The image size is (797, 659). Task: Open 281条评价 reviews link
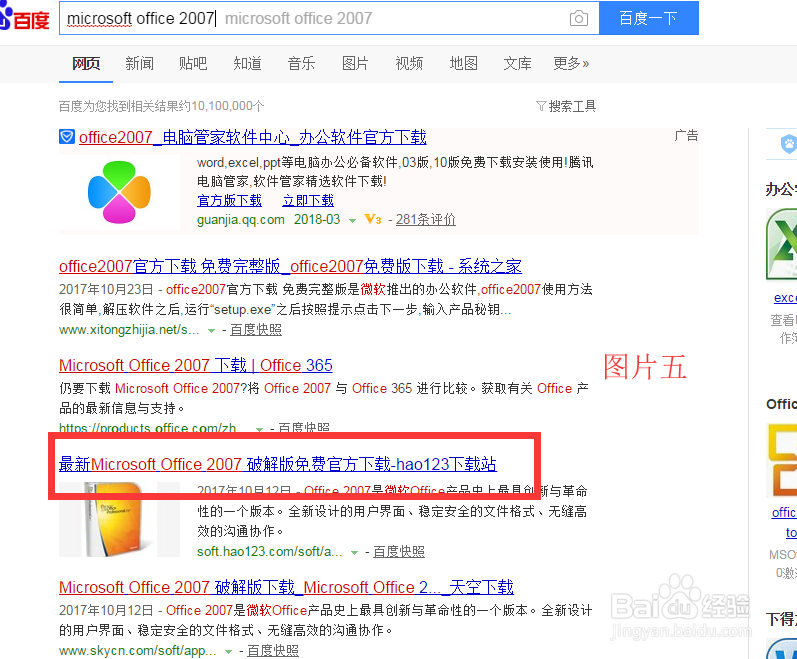(x=425, y=219)
